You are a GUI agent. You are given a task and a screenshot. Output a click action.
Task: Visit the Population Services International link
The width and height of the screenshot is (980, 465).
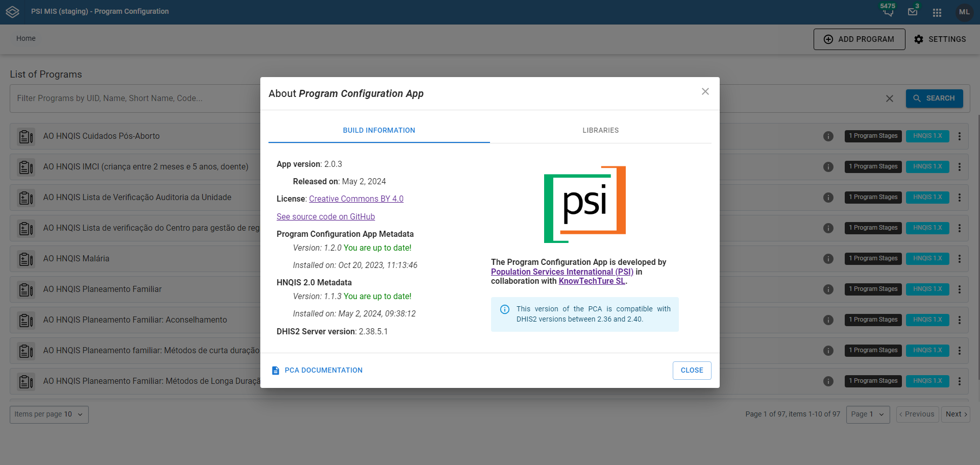point(561,272)
